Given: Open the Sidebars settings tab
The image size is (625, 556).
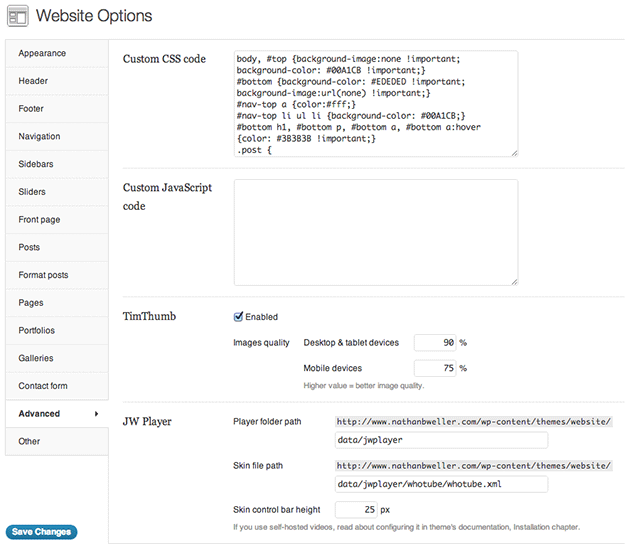Looking at the screenshot, I should click(x=37, y=164).
